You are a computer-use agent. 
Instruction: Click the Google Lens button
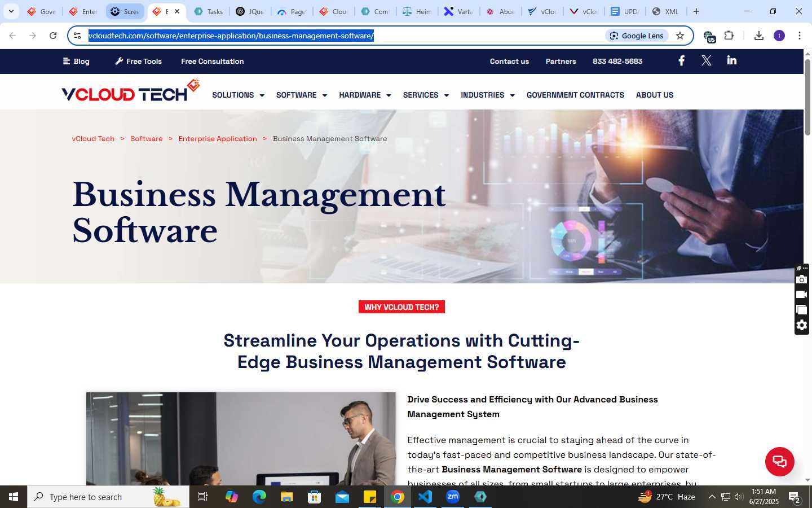pos(637,36)
